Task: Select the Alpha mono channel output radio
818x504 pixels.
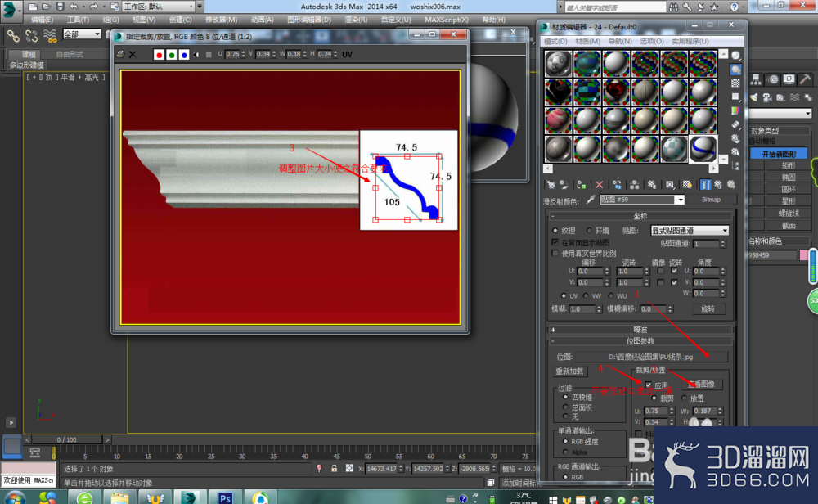Action: point(565,452)
